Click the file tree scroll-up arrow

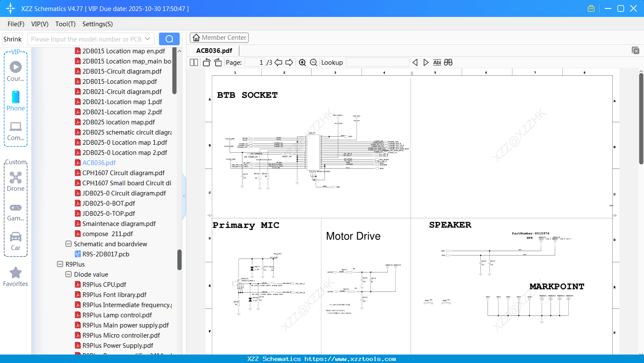click(x=179, y=51)
